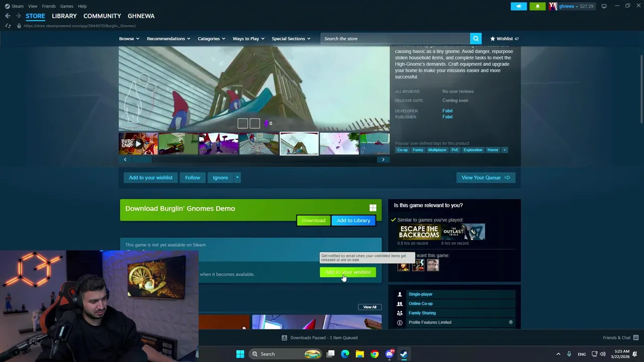Open the Windows Start menu
The height and width of the screenshot is (362, 644).
click(x=240, y=354)
